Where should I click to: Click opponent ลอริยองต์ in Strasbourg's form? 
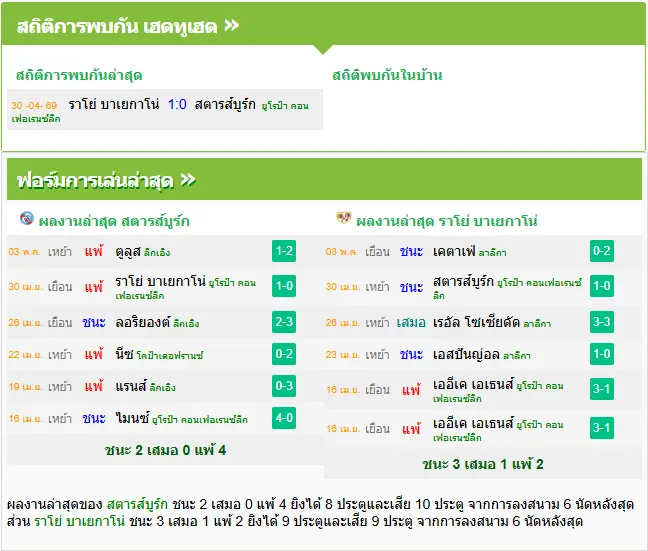pos(143,322)
